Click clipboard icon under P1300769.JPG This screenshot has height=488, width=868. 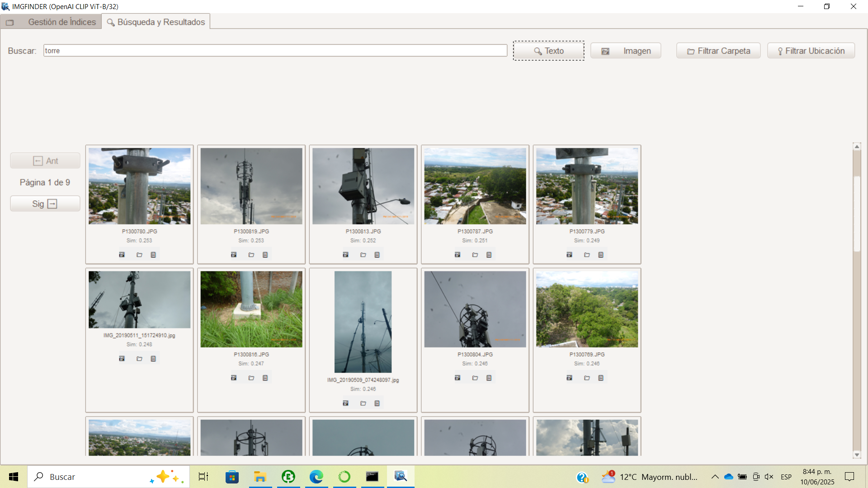(x=601, y=378)
